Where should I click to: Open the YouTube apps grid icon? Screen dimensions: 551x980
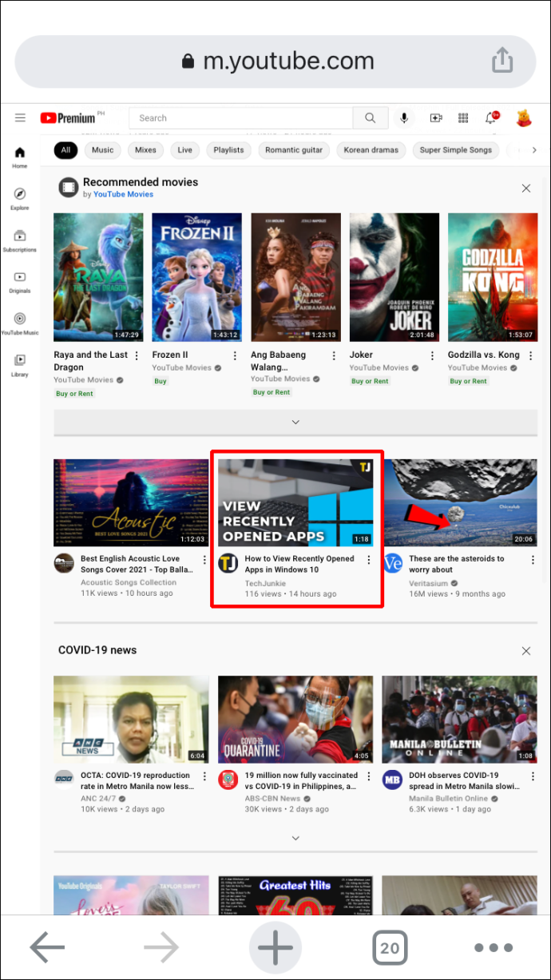click(462, 118)
